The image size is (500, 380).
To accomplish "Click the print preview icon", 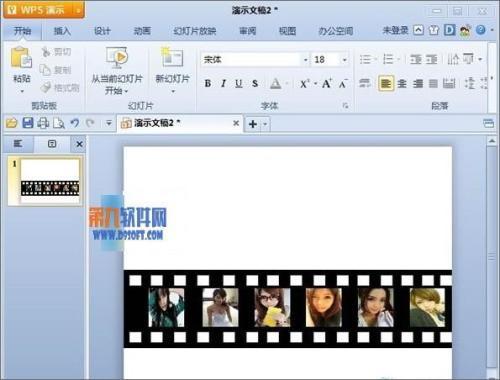I will pyautogui.click(x=59, y=123).
